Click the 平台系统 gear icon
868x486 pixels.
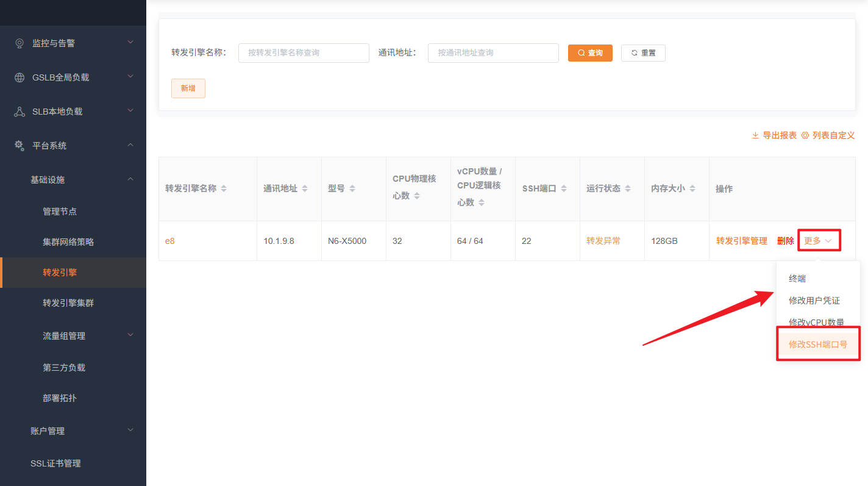(20, 146)
